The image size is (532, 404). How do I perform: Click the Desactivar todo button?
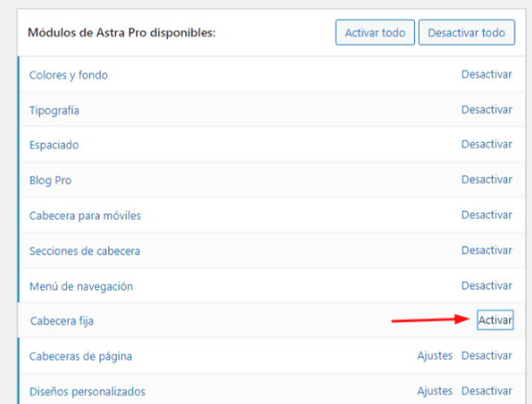pyautogui.click(x=467, y=33)
